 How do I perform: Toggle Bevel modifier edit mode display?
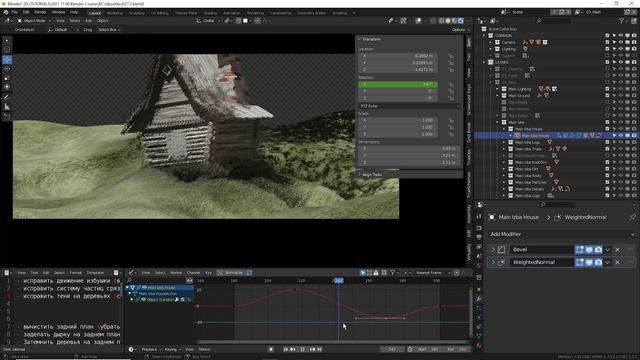coord(580,249)
